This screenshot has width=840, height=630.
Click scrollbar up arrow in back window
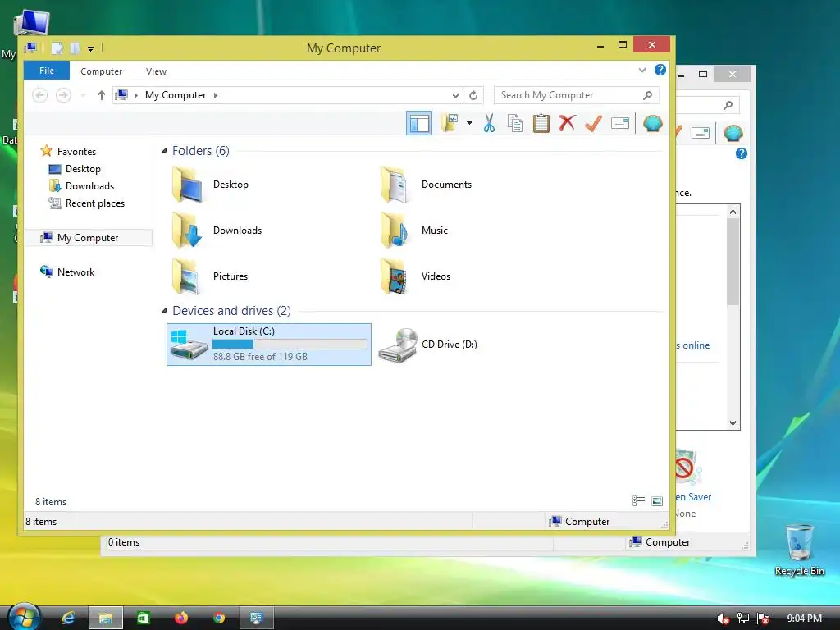pyautogui.click(x=733, y=212)
